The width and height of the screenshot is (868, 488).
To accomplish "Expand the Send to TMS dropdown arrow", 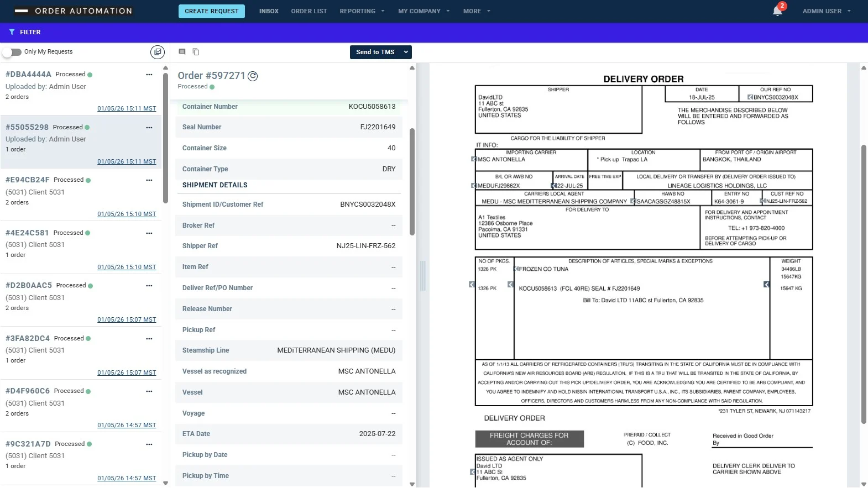I will click(x=406, y=52).
